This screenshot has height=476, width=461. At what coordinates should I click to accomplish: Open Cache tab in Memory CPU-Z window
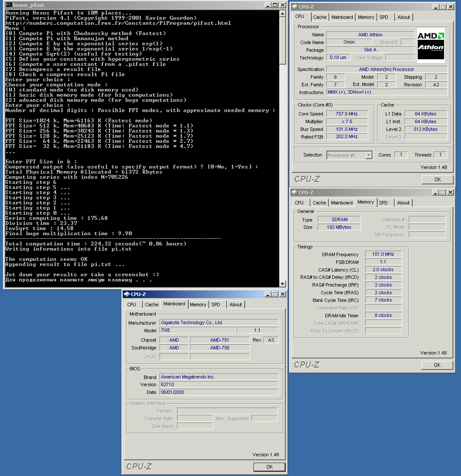tap(319, 203)
